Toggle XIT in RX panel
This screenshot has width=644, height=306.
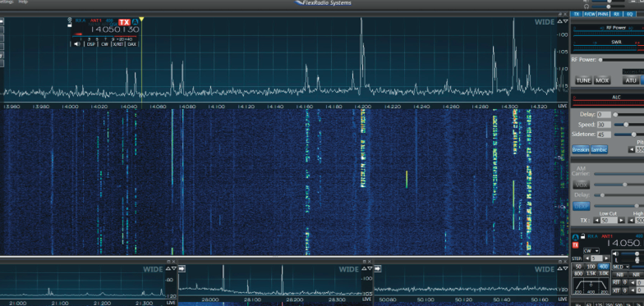coord(616,290)
